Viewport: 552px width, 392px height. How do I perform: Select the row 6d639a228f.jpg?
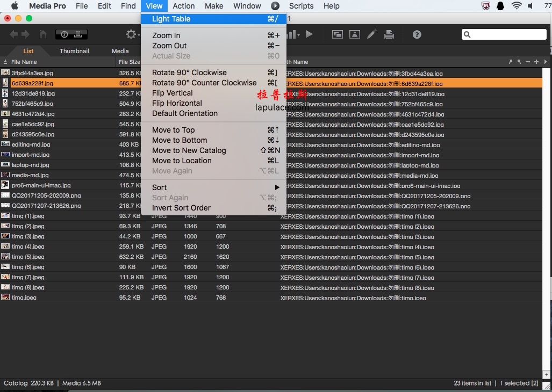[x=271, y=83]
